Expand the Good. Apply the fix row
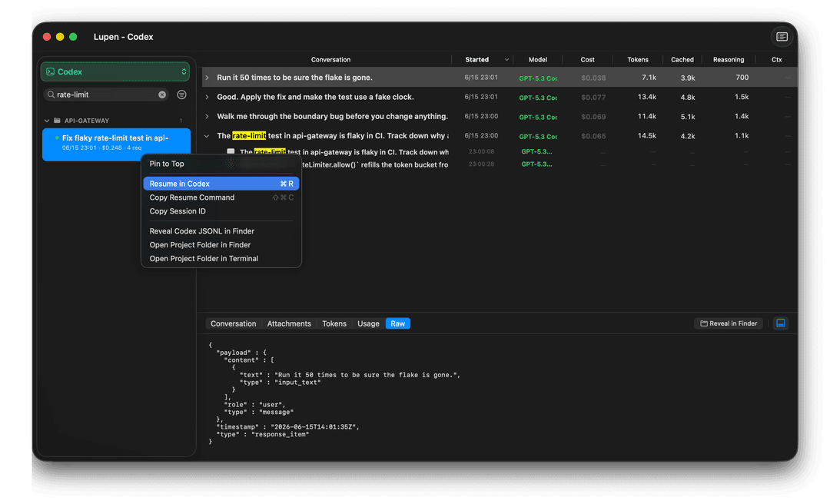Viewport: 830px width, 504px height. click(207, 98)
